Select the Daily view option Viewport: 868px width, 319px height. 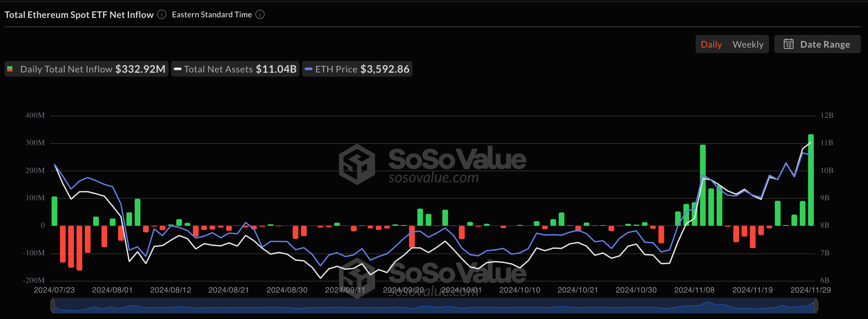(x=711, y=44)
